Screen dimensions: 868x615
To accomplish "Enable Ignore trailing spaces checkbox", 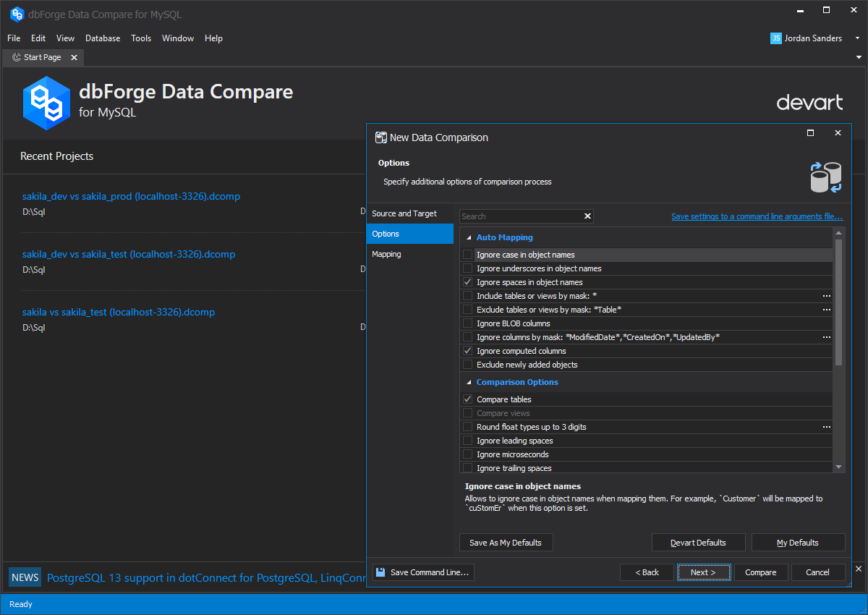I will [x=467, y=468].
